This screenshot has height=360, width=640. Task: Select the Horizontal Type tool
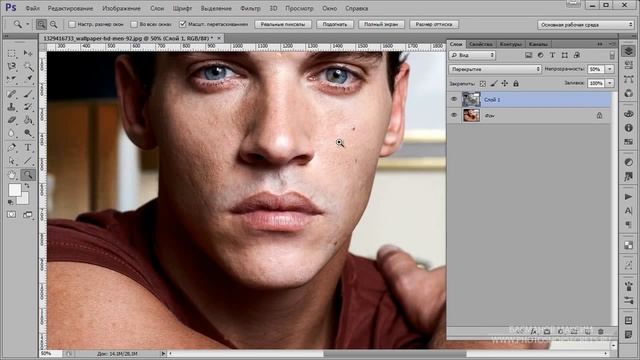28,148
